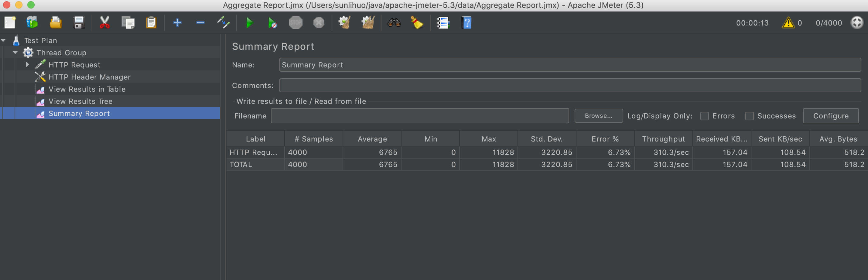The height and width of the screenshot is (280, 868).
Task: Click inside the Filename input field
Action: coord(419,116)
